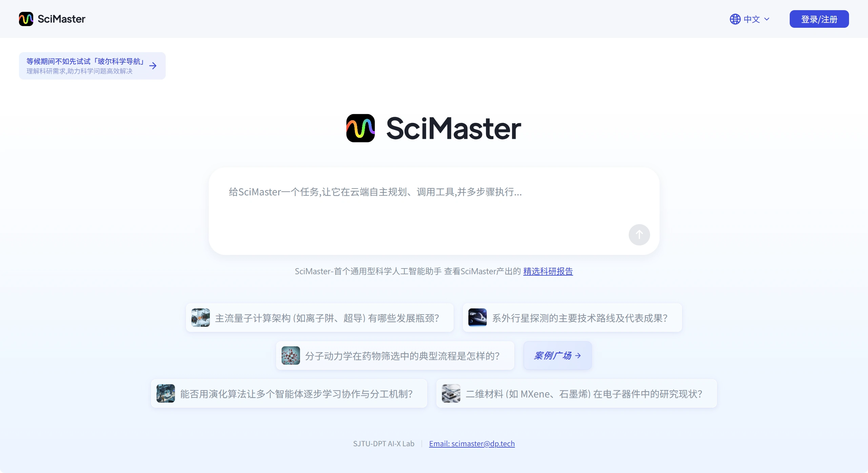Screen dimensions: 868x473
Task: Click SciMaster header wordmark text
Action: 61,19
